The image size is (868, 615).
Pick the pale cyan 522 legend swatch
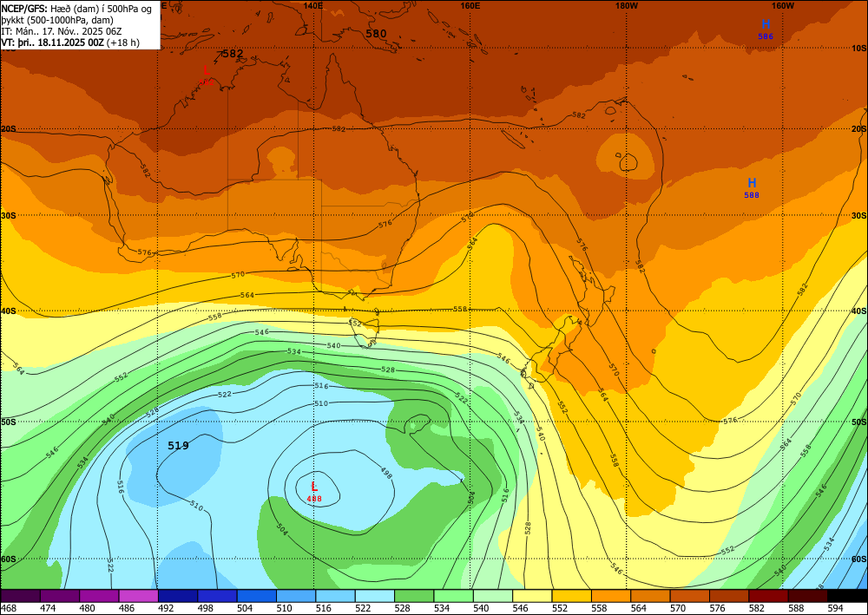[x=374, y=596]
